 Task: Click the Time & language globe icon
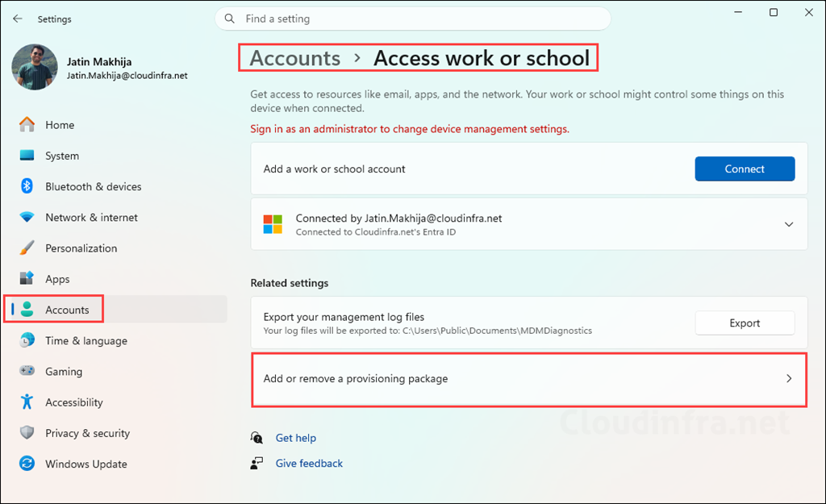pyautogui.click(x=27, y=340)
